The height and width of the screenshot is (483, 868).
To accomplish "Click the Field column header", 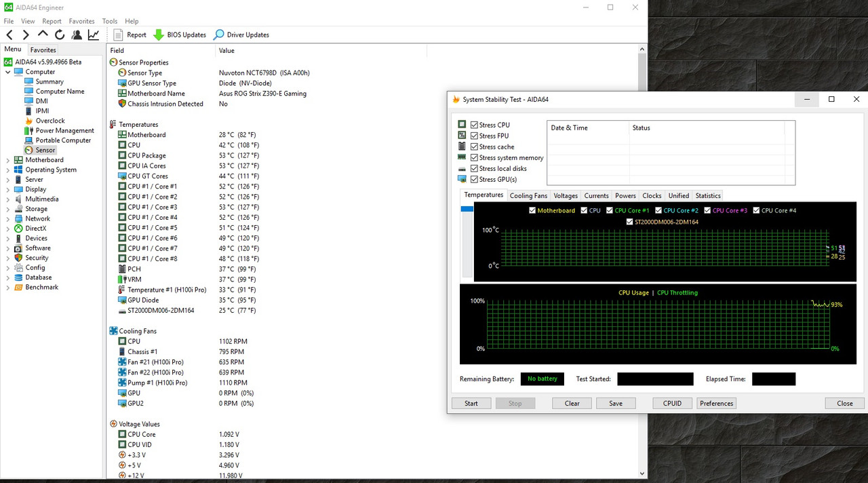I will 161,50.
